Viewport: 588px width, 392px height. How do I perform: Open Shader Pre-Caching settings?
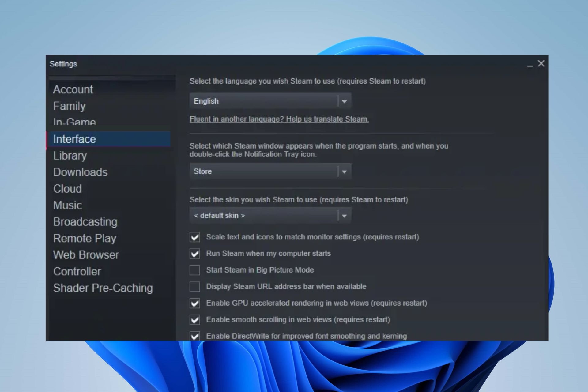point(103,288)
